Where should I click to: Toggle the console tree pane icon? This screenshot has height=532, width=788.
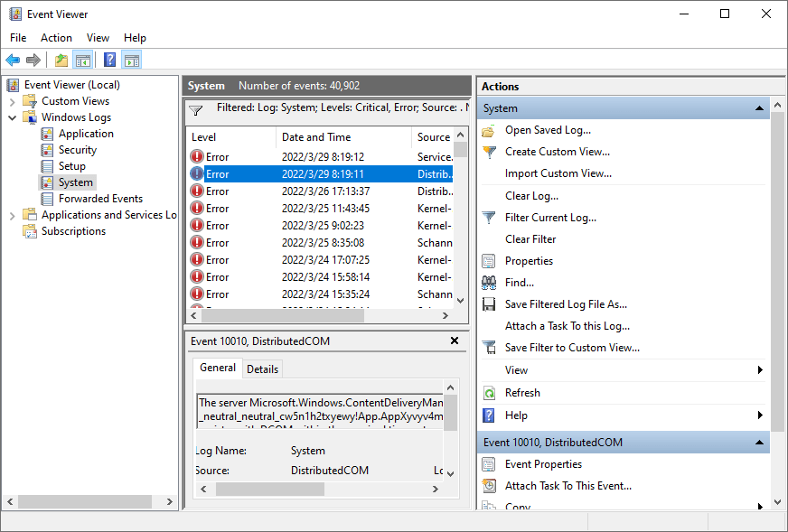pyautogui.click(x=83, y=61)
